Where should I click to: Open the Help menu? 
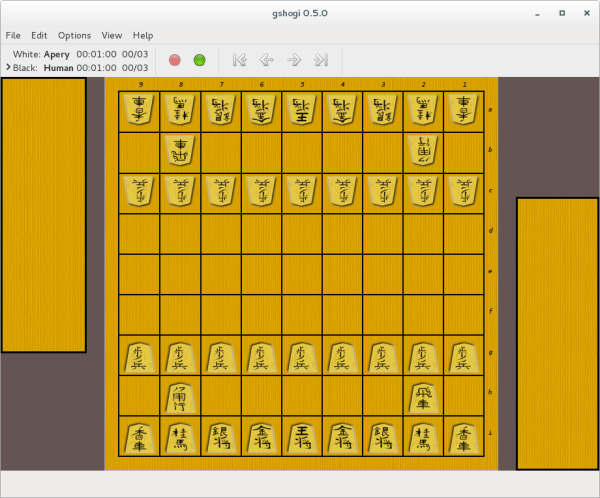click(x=143, y=35)
